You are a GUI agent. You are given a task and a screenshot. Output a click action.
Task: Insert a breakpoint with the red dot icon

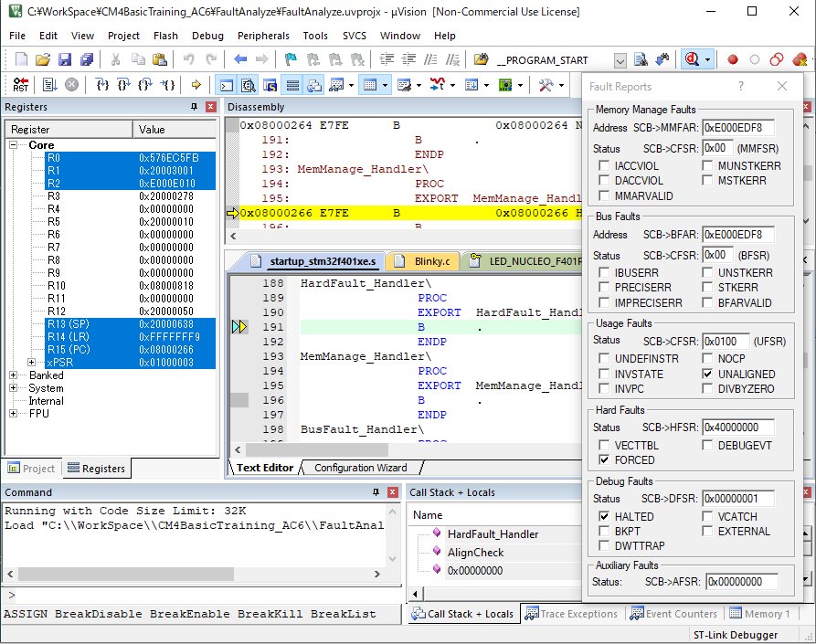click(x=733, y=59)
